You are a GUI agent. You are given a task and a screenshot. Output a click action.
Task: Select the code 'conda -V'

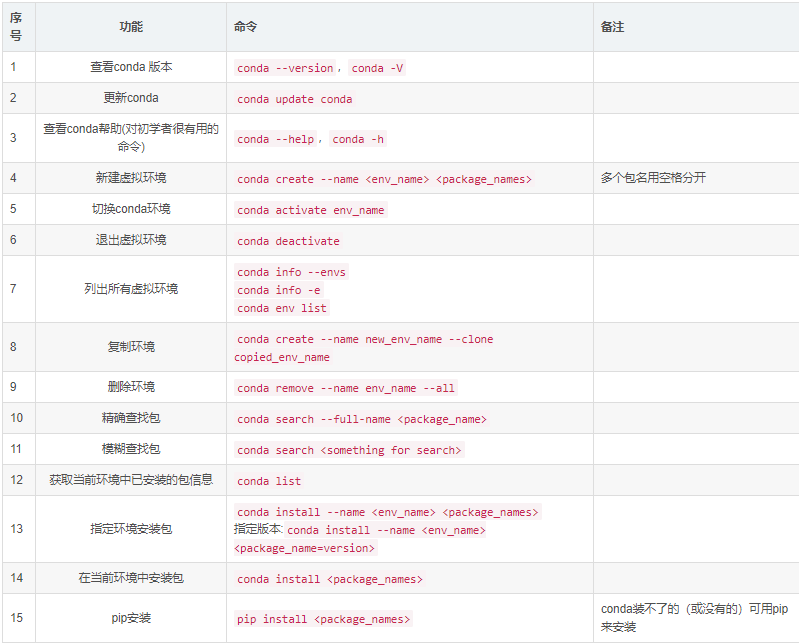tap(377, 68)
